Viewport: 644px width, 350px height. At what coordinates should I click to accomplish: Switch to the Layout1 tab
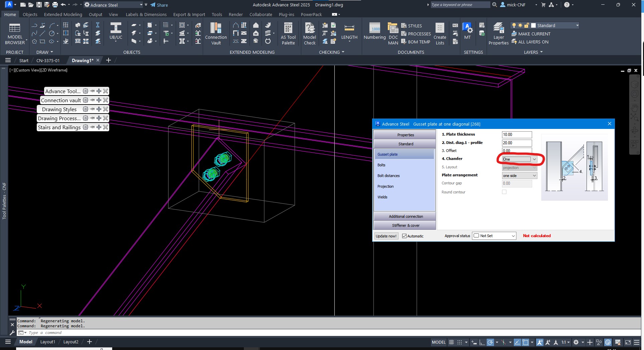click(47, 342)
